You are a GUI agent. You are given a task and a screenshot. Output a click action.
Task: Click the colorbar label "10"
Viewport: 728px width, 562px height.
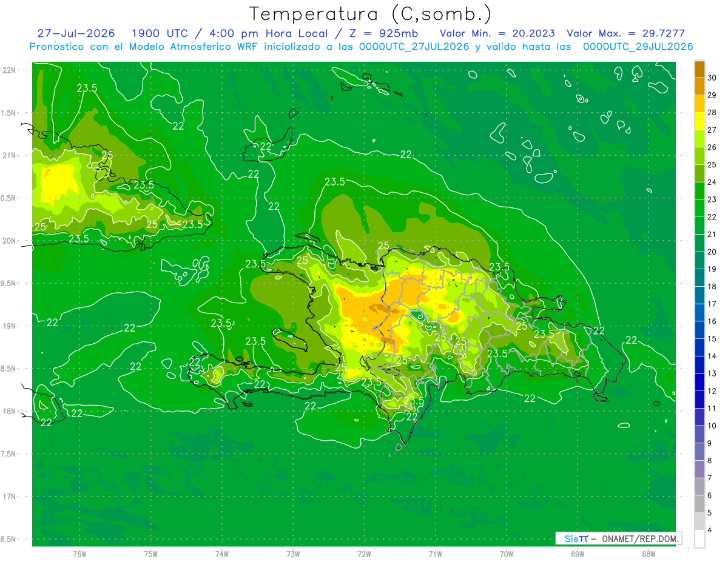click(712, 426)
